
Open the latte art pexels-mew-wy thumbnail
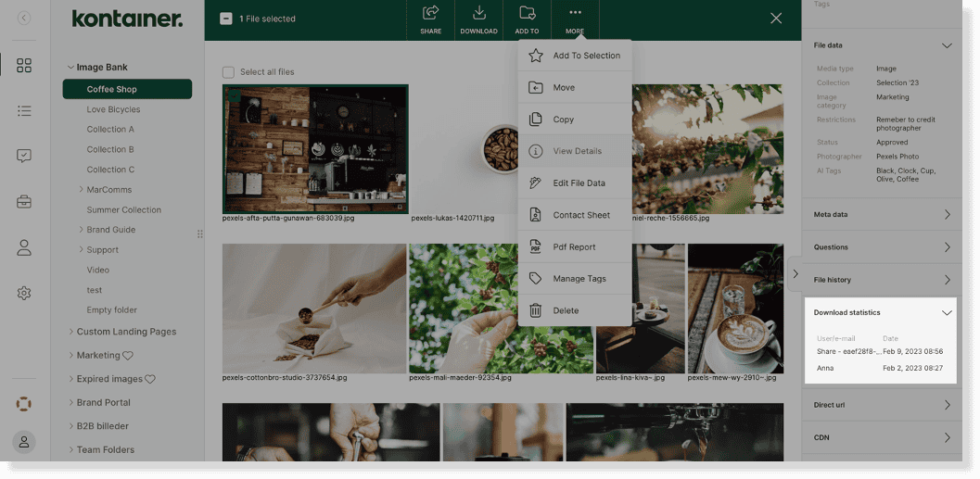coord(735,309)
